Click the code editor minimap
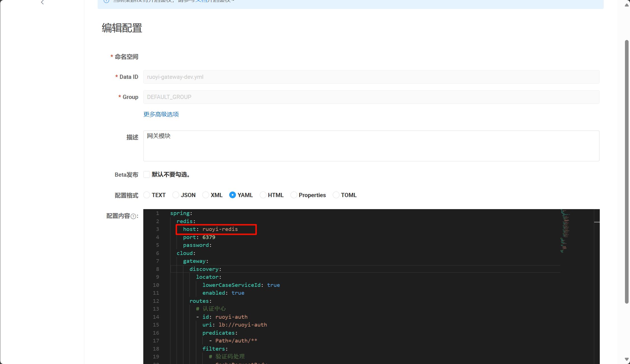Viewport: 630px width, 364px height. pyautogui.click(x=565, y=231)
